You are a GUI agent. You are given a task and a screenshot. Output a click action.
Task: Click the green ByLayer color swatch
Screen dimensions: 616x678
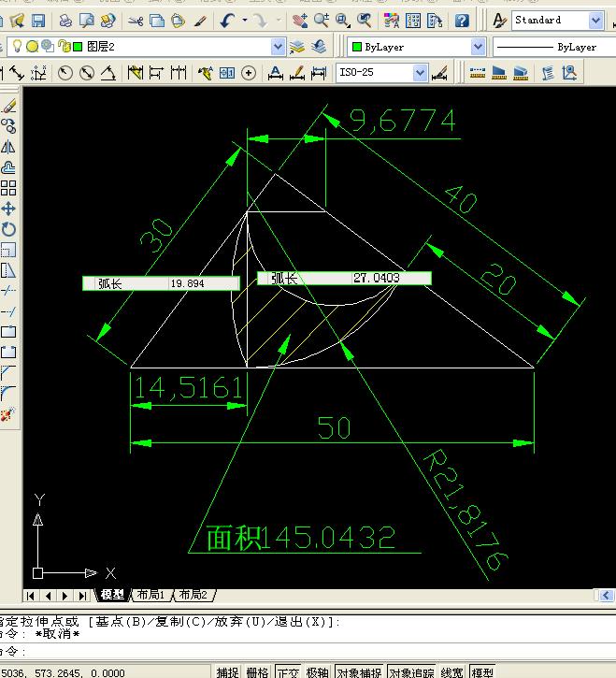coord(357,47)
